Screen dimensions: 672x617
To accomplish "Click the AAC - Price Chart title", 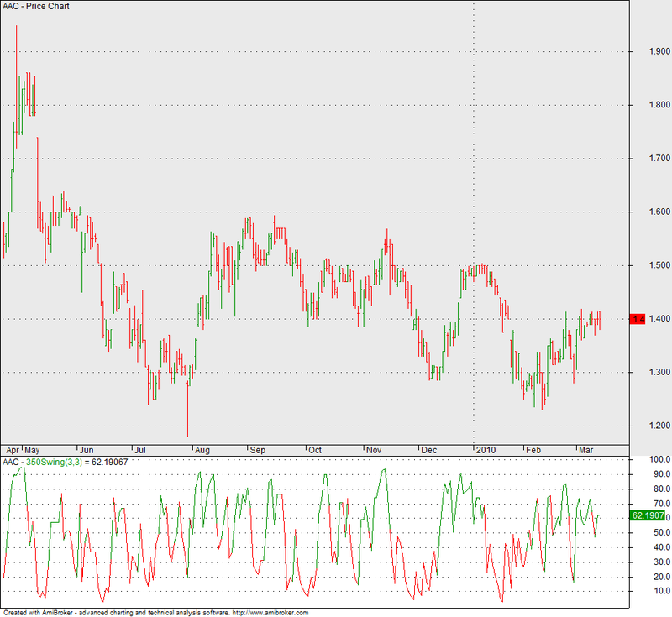I will (36, 7).
